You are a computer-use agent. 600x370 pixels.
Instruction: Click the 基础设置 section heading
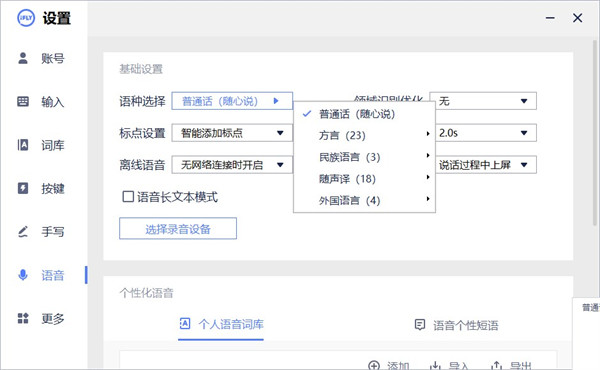[141, 69]
